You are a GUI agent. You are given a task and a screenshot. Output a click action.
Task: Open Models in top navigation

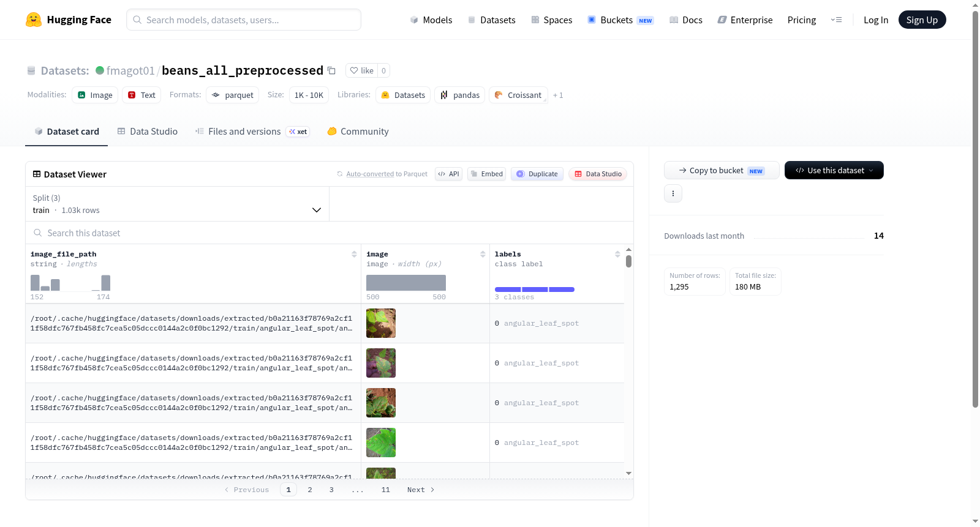tap(431, 20)
